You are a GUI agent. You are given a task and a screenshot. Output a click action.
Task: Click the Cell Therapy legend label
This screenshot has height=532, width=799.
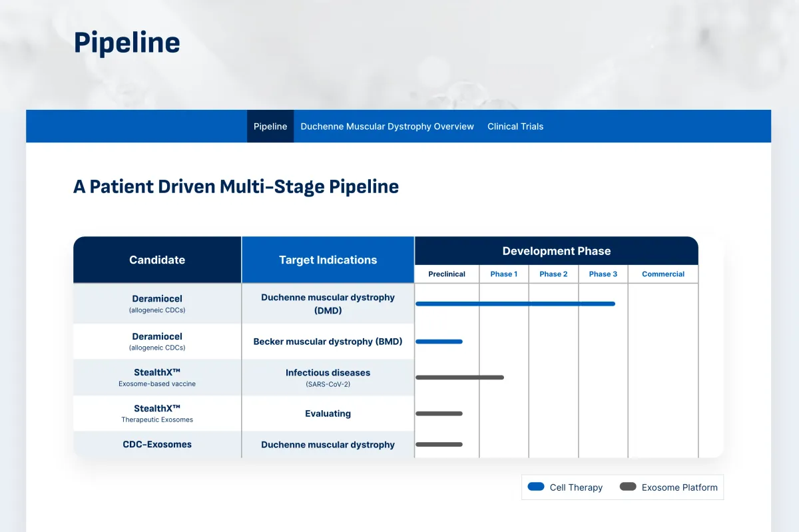(576, 487)
